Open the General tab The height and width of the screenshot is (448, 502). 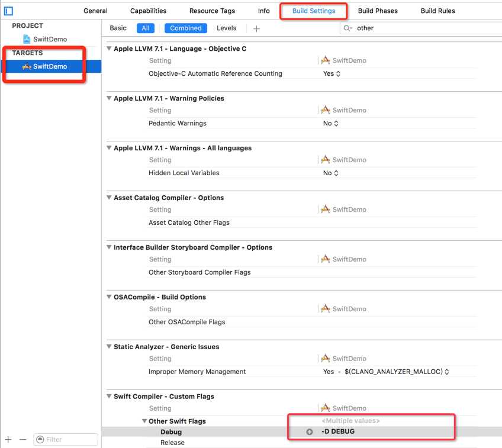tap(95, 11)
